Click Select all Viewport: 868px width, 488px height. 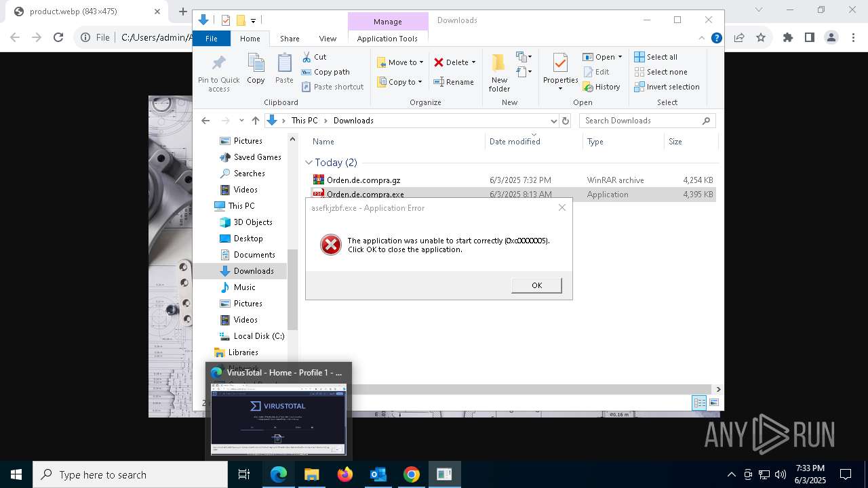656,57
